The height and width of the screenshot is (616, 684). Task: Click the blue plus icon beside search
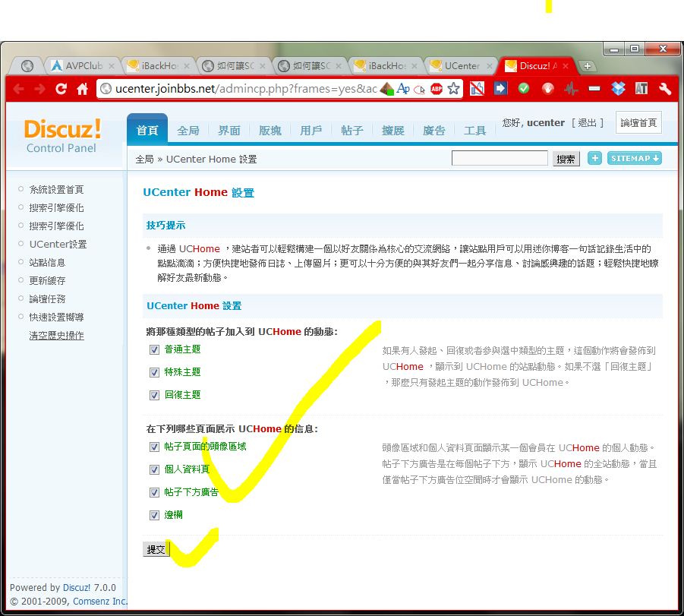(594, 158)
